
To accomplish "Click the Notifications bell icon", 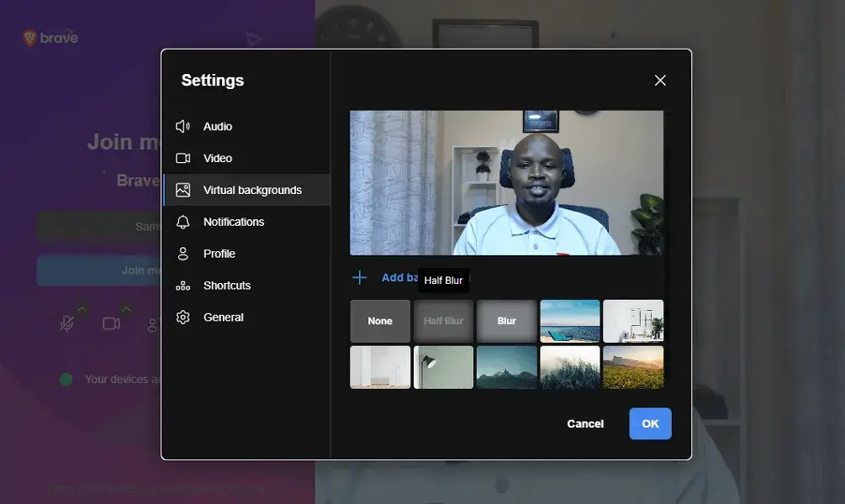I will [182, 223].
